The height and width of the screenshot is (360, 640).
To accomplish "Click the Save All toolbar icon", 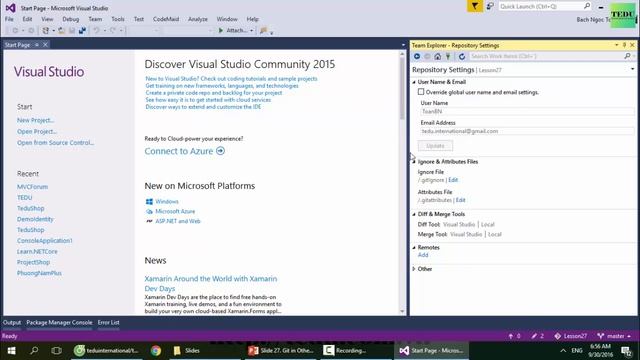I will (x=82, y=31).
